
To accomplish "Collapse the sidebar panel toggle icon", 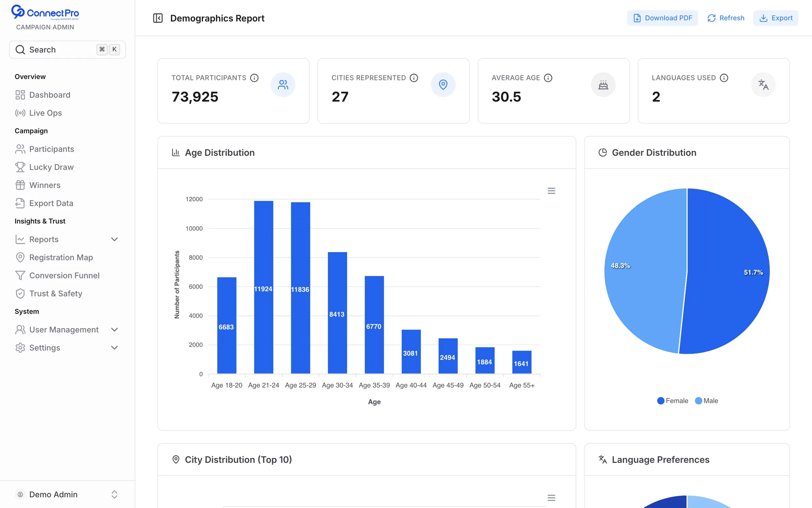I will (158, 18).
